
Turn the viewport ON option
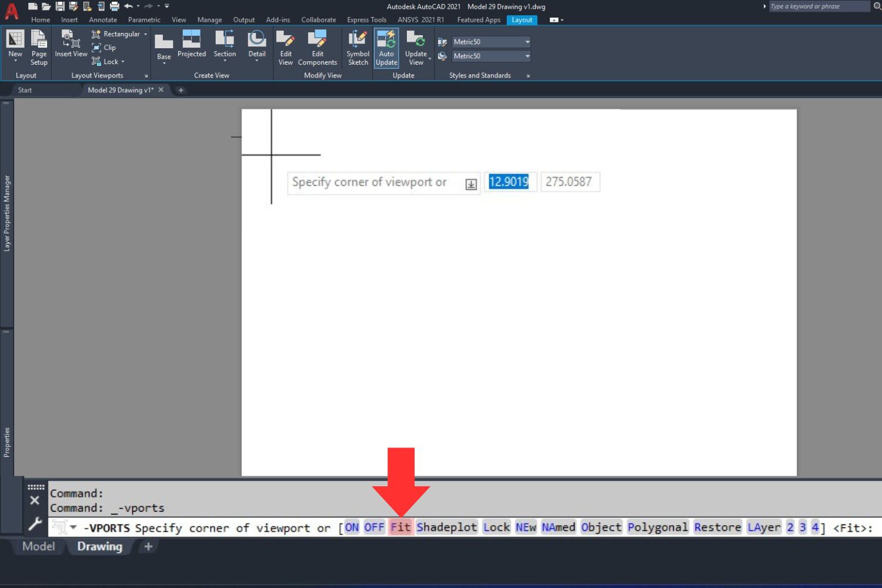[352, 527]
